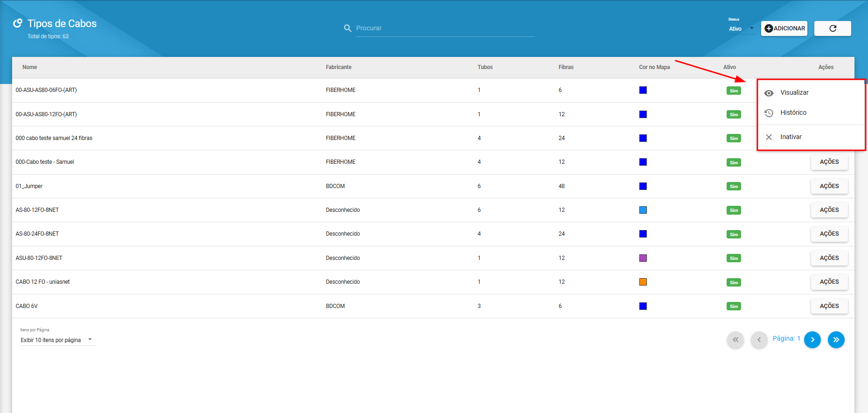Click row name CABO 12 FO - uniasnet
Screen dimensions: 868x413
(42, 282)
